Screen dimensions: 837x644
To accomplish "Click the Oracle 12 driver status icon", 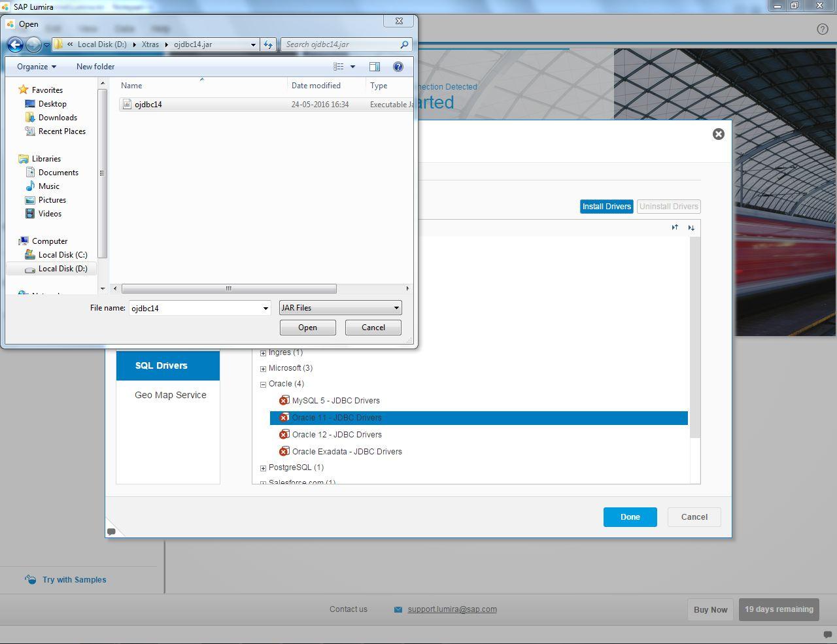I will click(x=284, y=434).
